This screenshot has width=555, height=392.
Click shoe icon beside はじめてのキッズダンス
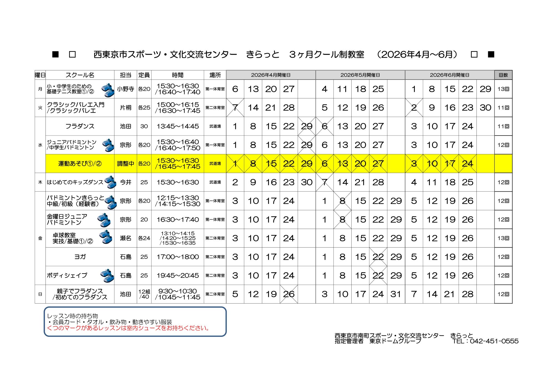pyautogui.click(x=110, y=182)
